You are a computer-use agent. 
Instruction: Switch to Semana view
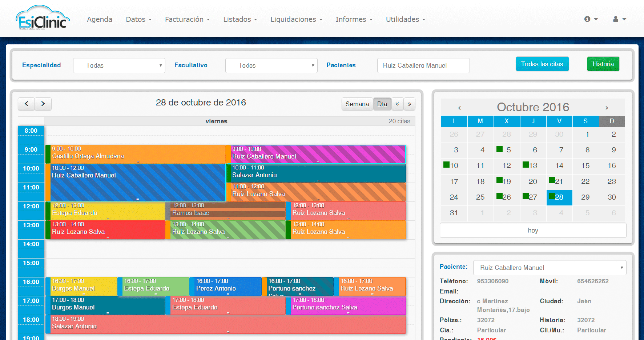point(357,104)
